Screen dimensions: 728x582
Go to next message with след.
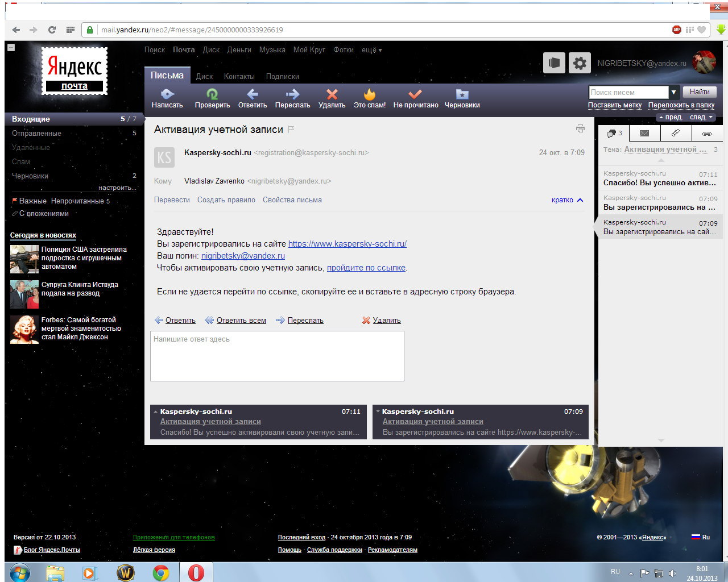[701, 117]
